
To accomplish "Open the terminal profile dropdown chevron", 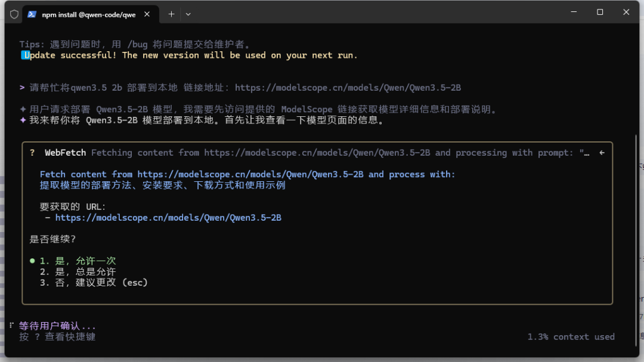I will coord(188,14).
